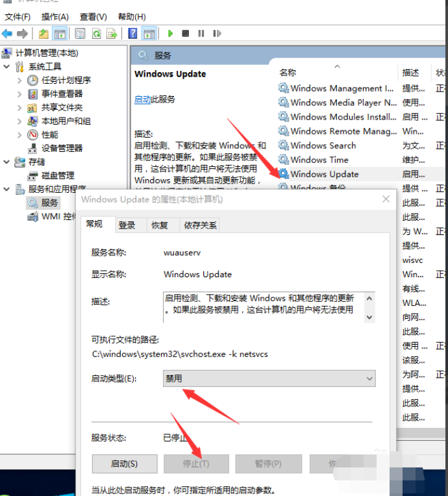Sort services by the 描述 column header
Image resolution: width=448 pixels, height=496 pixels.
pyautogui.click(x=414, y=73)
